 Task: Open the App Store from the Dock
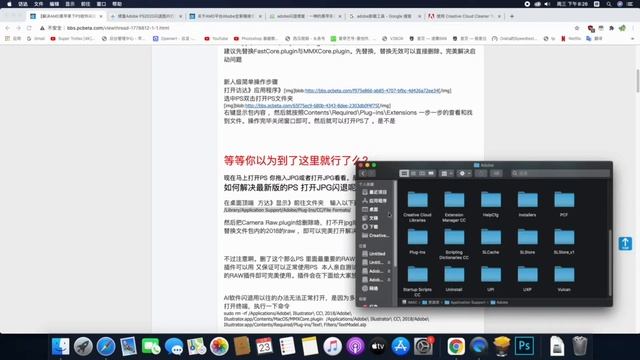(x=400, y=347)
